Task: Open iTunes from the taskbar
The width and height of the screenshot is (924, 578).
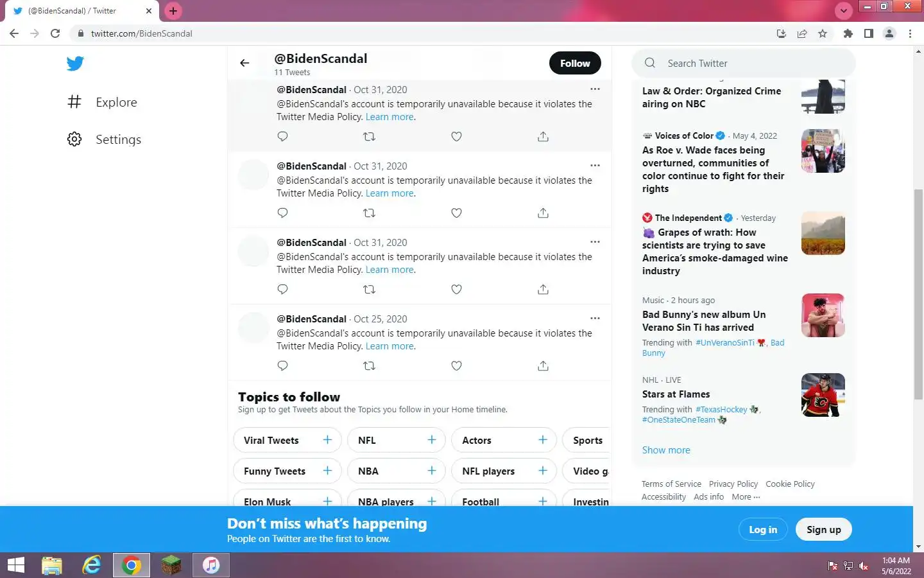Action: click(211, 565)
